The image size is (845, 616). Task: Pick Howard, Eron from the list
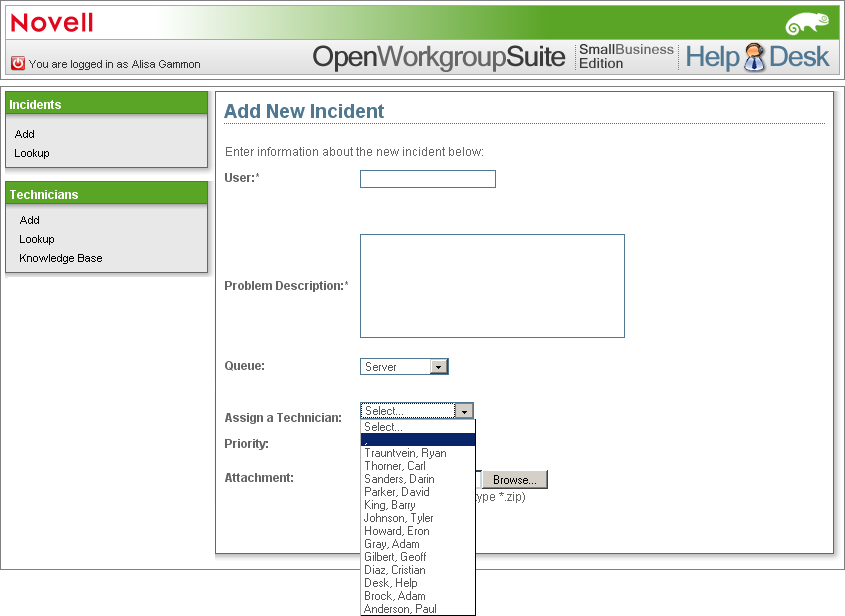418,531
